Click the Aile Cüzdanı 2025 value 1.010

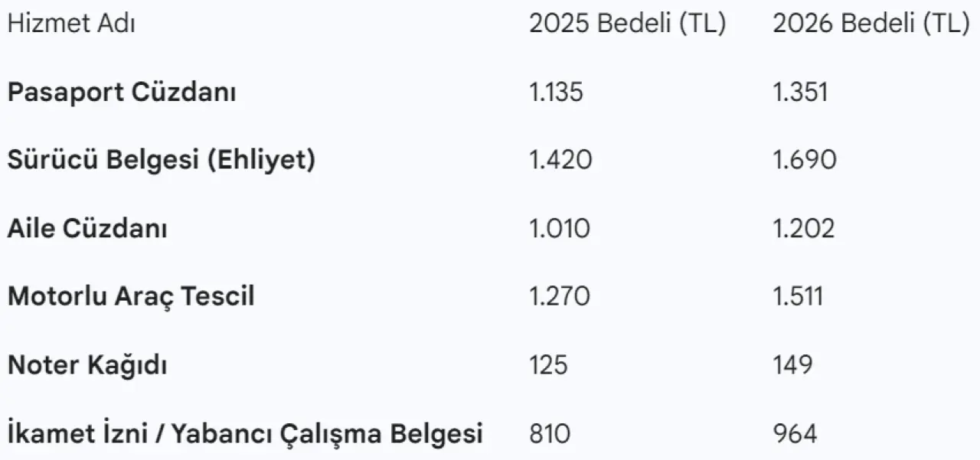pos(560,229)
